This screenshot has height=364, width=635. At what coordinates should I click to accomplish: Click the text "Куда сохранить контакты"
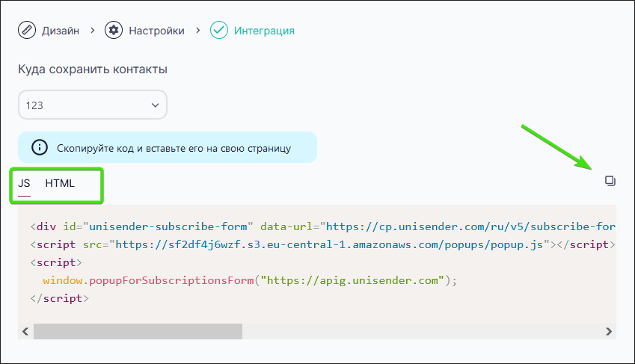(x=92, y=70)
